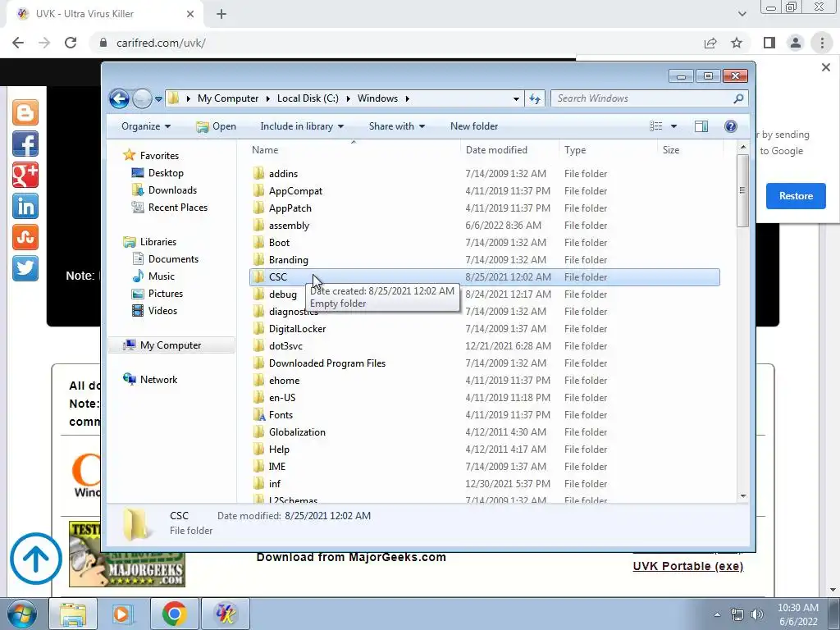Image resolution: width=840 pixels, height=630 pixels.
Task: Open Chrome tab search chevron
Action: [x=742, y=14]
